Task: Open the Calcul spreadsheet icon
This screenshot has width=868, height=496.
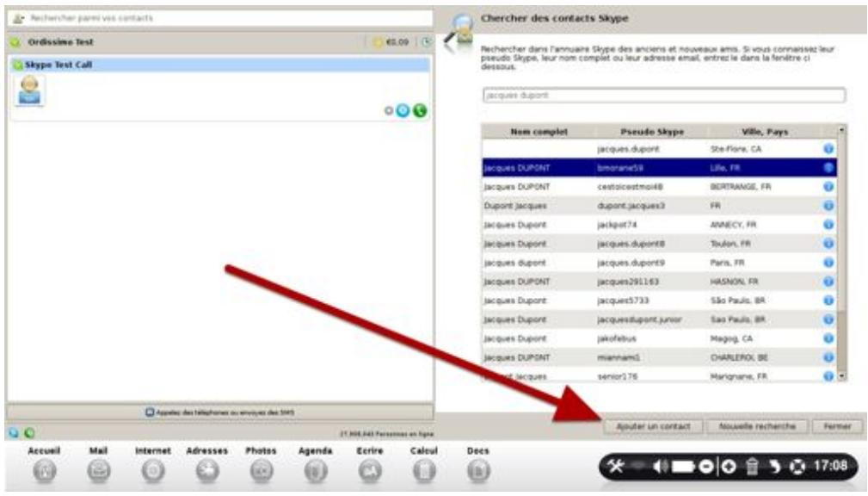Action: [x=423, y=471]
